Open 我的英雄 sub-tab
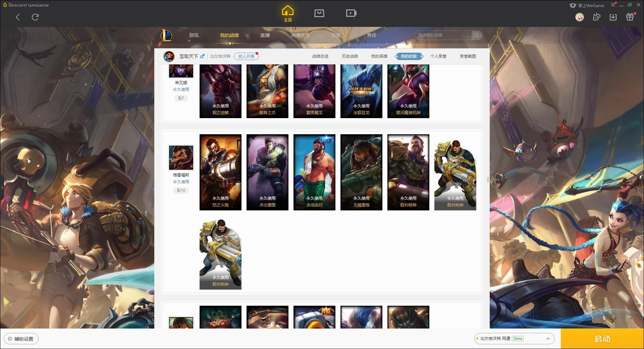 click(379, 56)
